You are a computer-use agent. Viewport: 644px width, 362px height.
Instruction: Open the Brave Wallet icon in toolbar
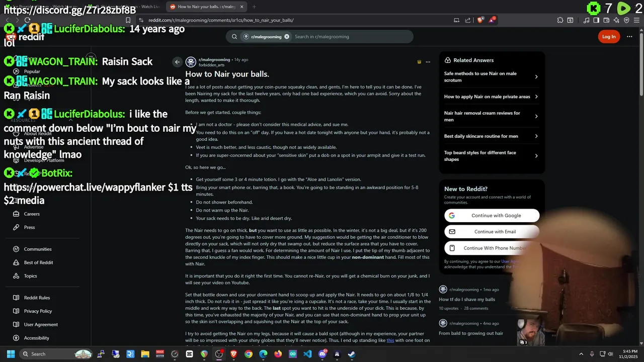coord(606,20)
